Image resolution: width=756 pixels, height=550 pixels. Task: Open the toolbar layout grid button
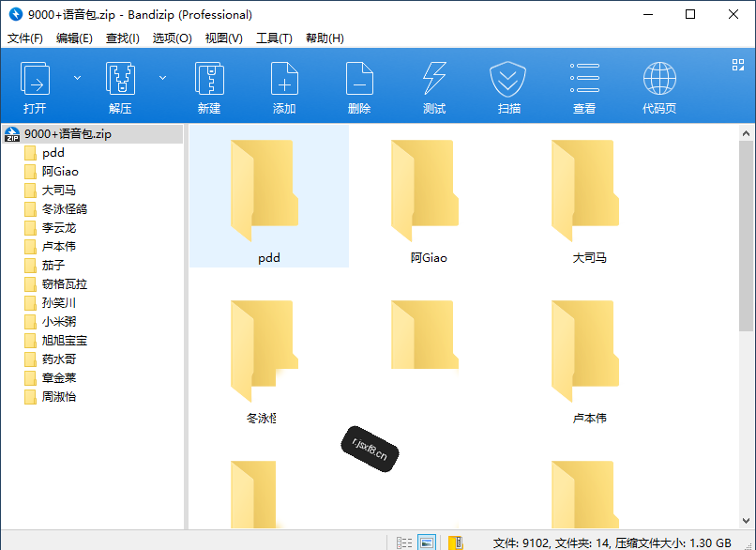738,65
